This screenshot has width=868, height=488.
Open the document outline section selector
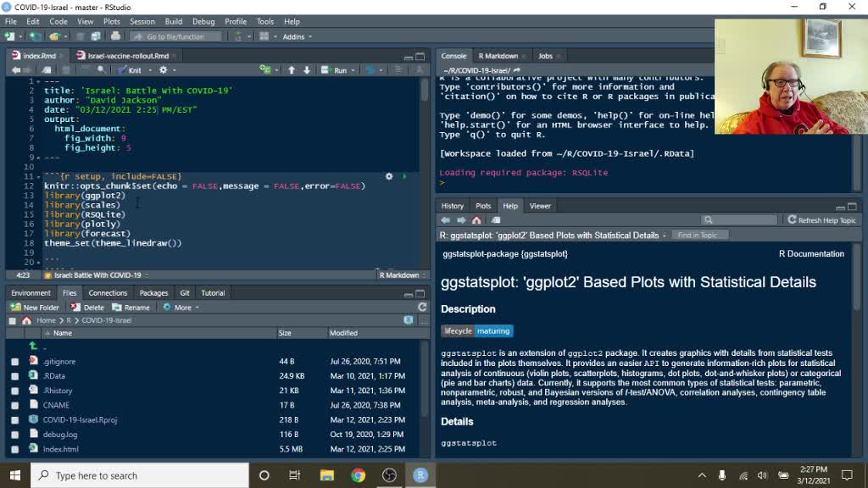pos(97,275)
